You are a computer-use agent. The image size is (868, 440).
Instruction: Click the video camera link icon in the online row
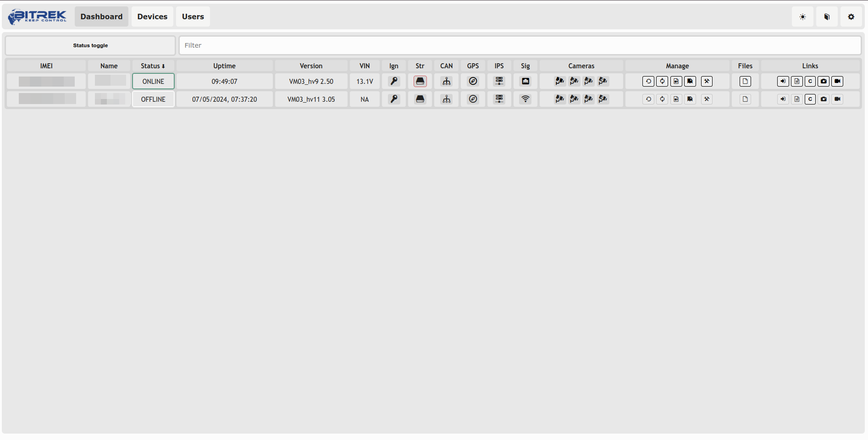[x=837, y=81]
